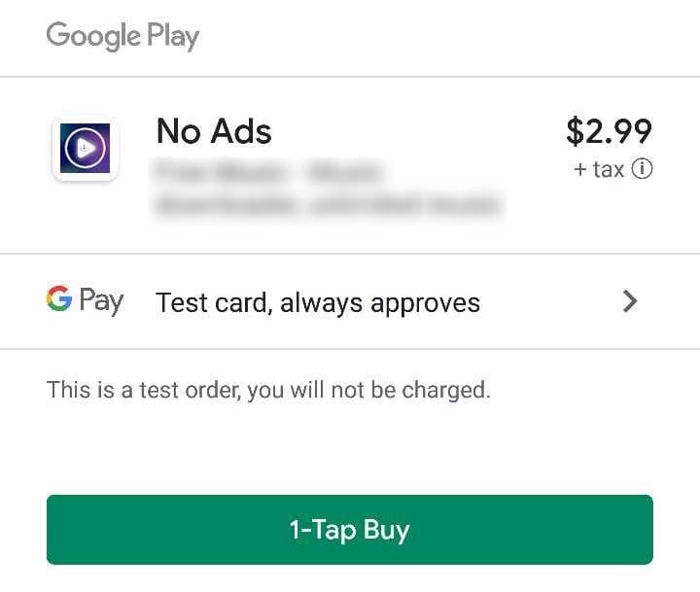Tap the test order notice text
The width and height of the screenshot is (700, 592).
268,390
